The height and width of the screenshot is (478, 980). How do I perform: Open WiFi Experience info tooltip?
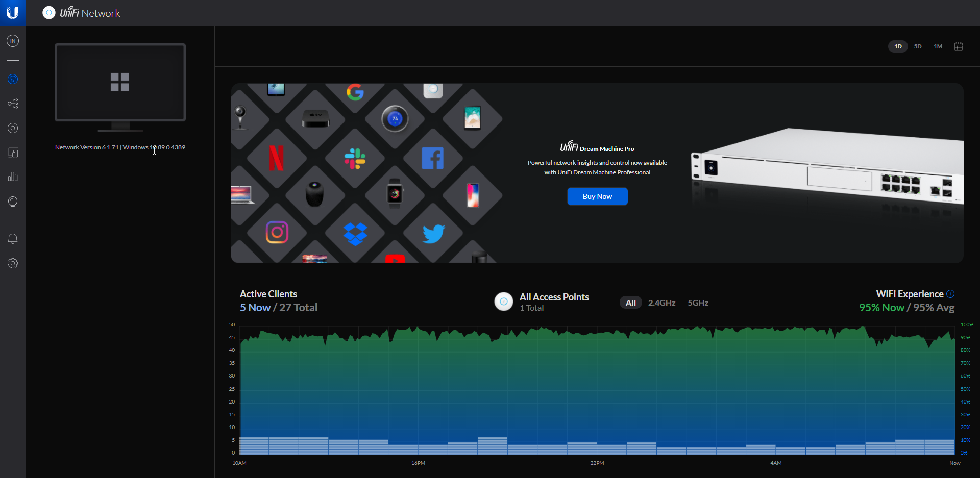tap(951, 294)
